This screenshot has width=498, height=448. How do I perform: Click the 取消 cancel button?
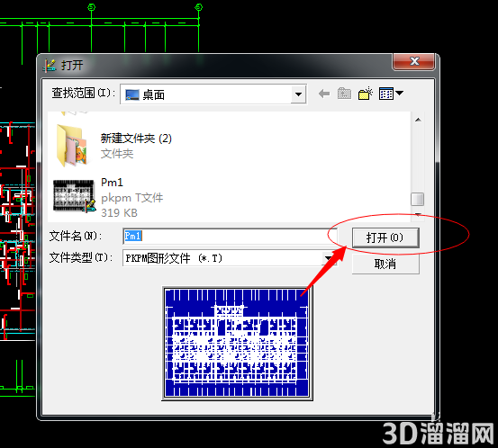coord(385,264)
